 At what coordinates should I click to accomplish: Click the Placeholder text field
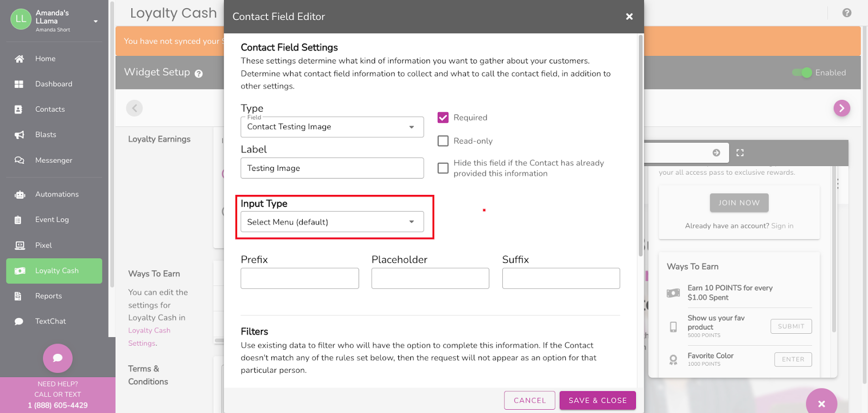click(x=430, y=278)
